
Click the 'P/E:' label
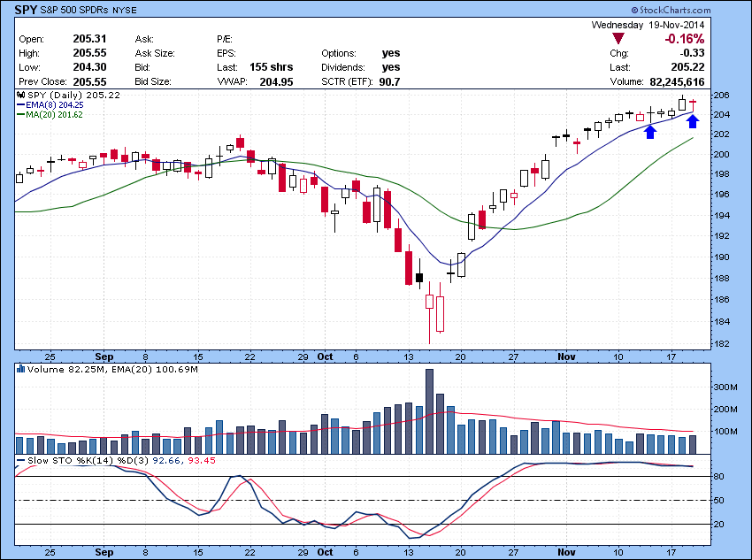pos(225,39)
